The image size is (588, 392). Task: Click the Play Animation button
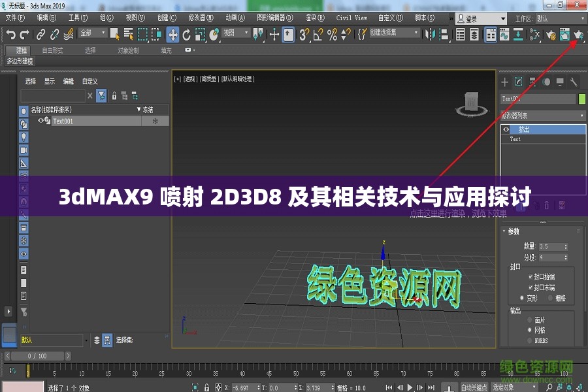coord(410,387)
